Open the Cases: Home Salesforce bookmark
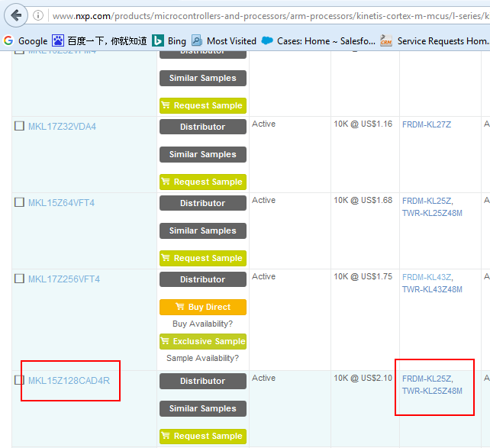Viewport: 490px width, 448px height. 318,41
